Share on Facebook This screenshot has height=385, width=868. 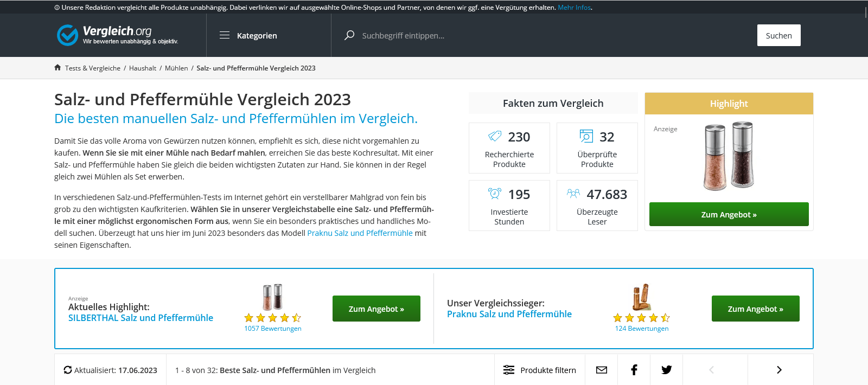click(634, 370)
